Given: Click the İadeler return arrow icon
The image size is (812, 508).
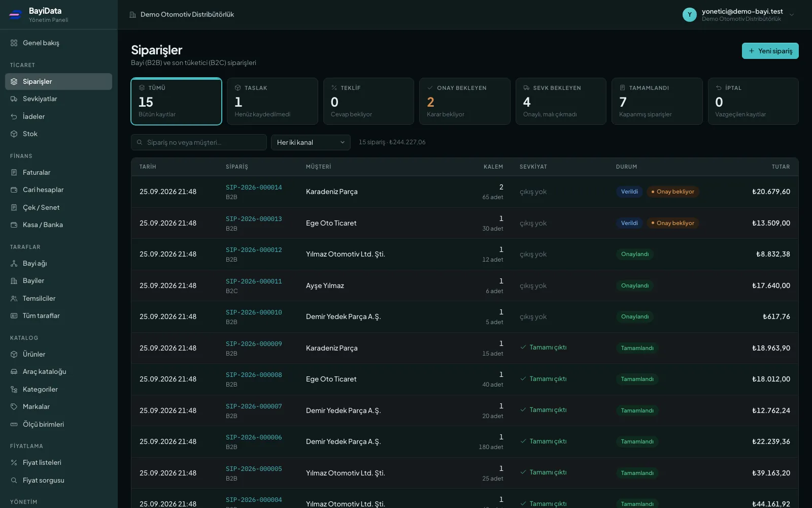Looking at the screenshot, I should [x=14, y=116].
